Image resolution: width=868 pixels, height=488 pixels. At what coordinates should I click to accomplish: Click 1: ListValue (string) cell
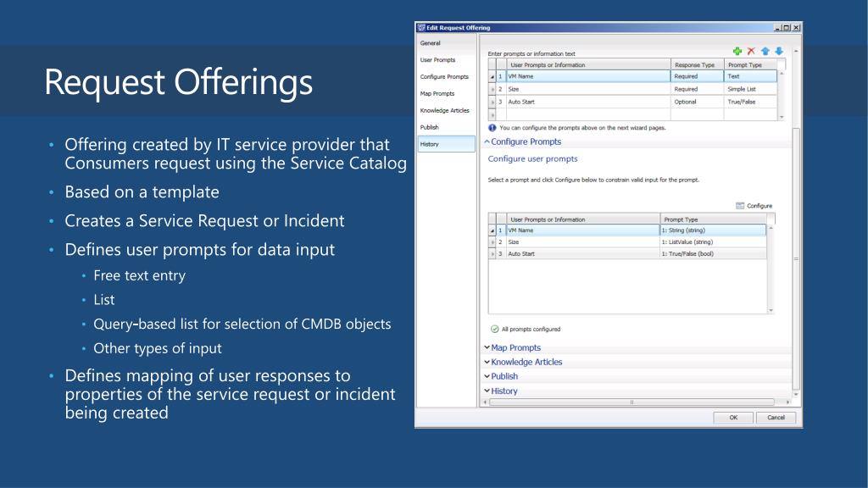(x=713, y=241)
